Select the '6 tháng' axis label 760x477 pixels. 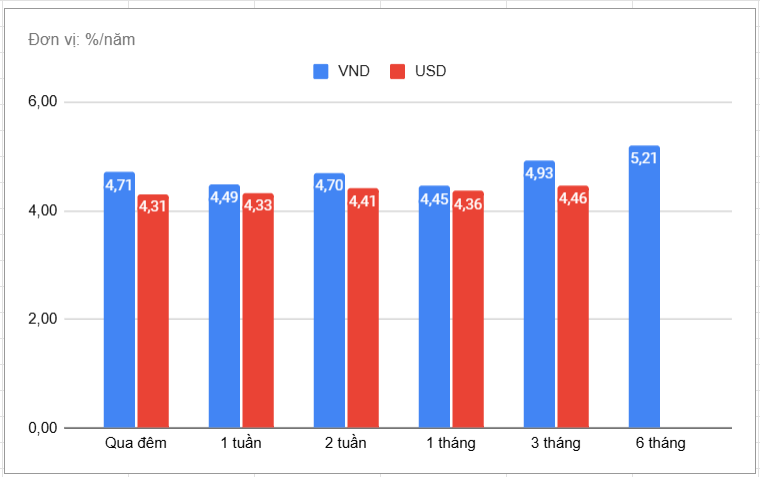(x=660, y=443)
